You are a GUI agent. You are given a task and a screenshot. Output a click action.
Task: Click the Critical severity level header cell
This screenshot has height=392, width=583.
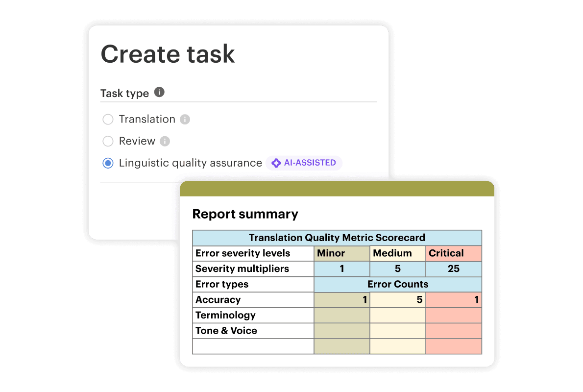click(453, 253)
